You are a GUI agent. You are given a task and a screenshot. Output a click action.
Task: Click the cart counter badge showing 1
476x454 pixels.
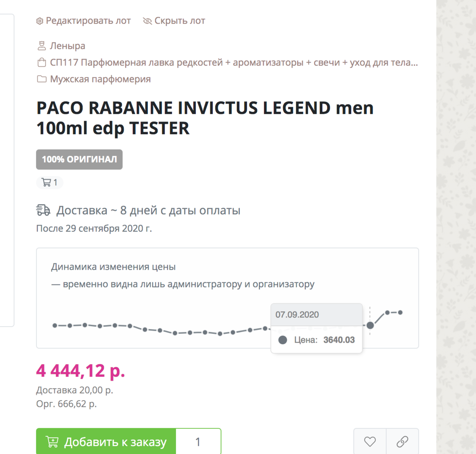[50, 182]
